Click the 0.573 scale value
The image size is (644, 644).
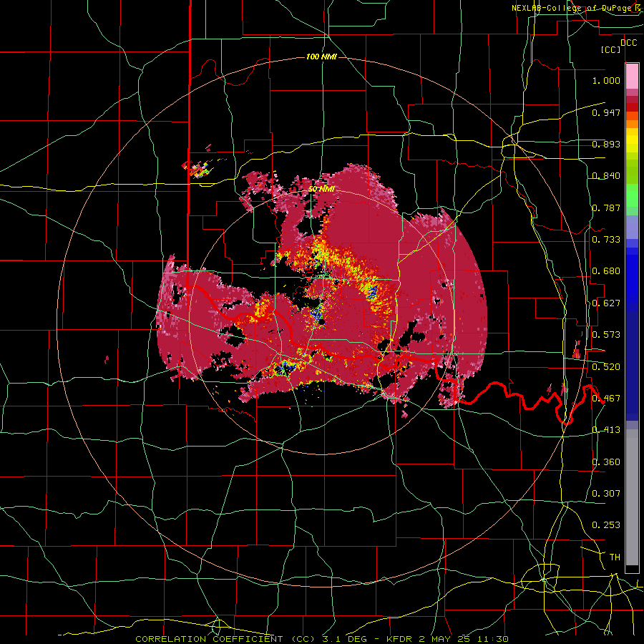pos(606,335)
